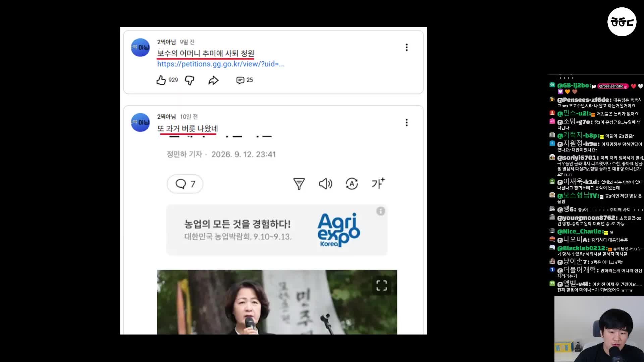
Task: Click chat username @youngmoon8762
Action: 587,218
